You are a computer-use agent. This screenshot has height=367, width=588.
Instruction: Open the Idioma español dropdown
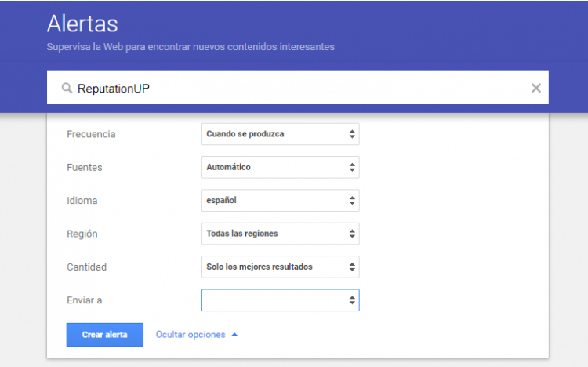[280, 201]
